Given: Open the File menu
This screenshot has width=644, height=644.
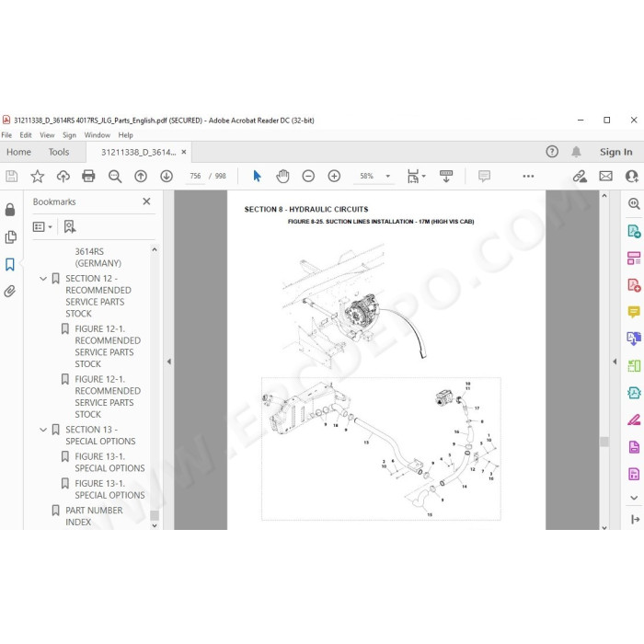Looking at the screenshot, I should point(6,135).
